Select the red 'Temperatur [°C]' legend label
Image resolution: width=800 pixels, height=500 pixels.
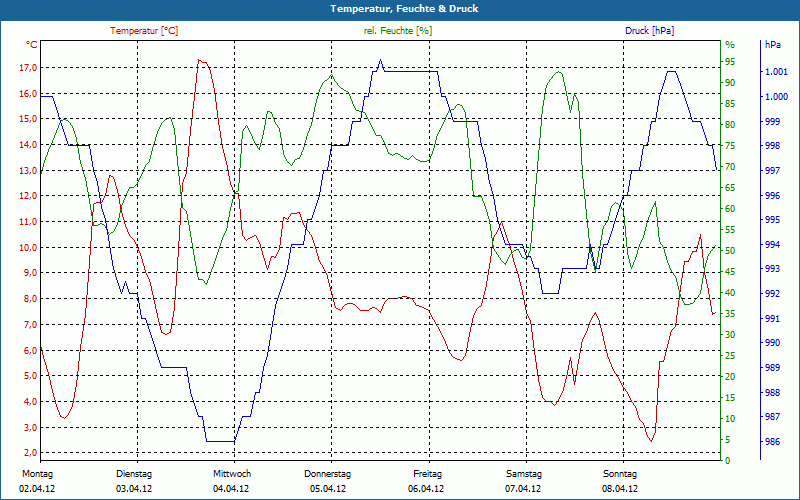point(144,31)
